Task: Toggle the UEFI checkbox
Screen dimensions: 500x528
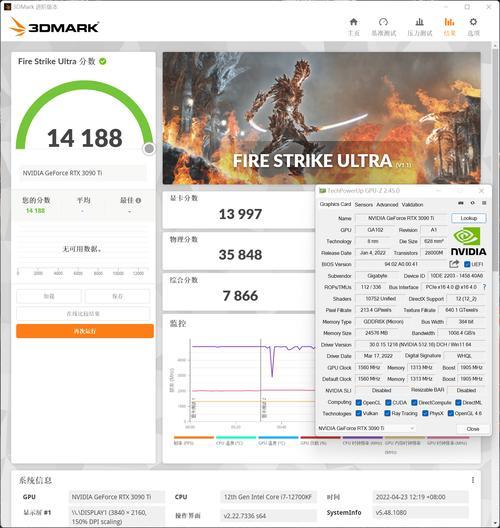Action: [x=467, y=264]
